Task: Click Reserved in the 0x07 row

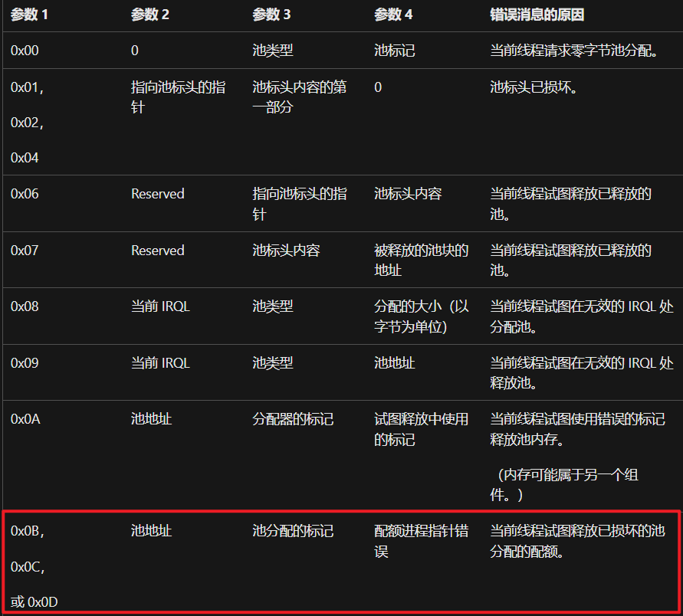Action: (158, 251)
